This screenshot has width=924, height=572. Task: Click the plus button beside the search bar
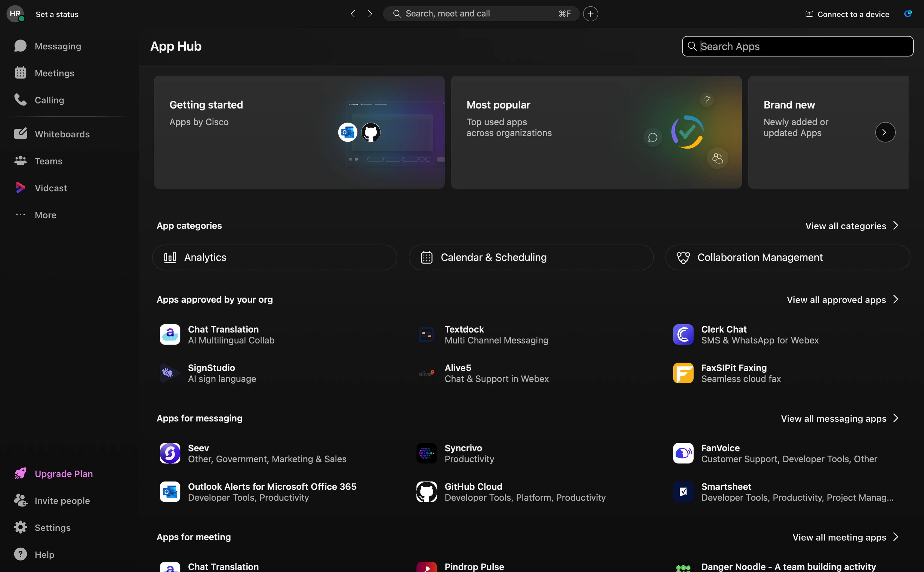pyautogui.click(x=590, y=14)
